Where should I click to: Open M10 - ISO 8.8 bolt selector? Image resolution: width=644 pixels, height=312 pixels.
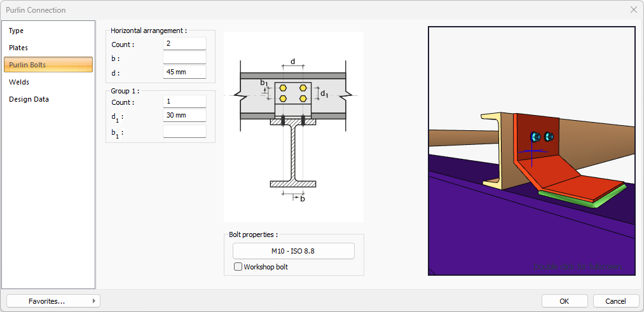[293, 251]
